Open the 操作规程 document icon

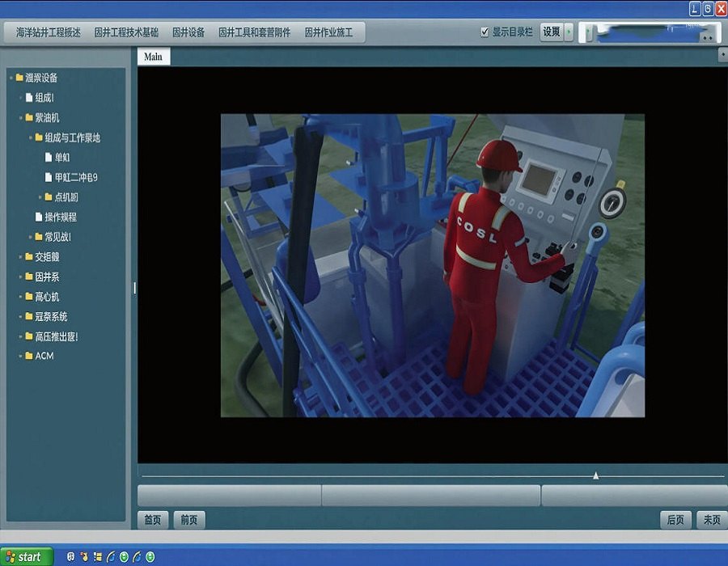pos(39,217)
